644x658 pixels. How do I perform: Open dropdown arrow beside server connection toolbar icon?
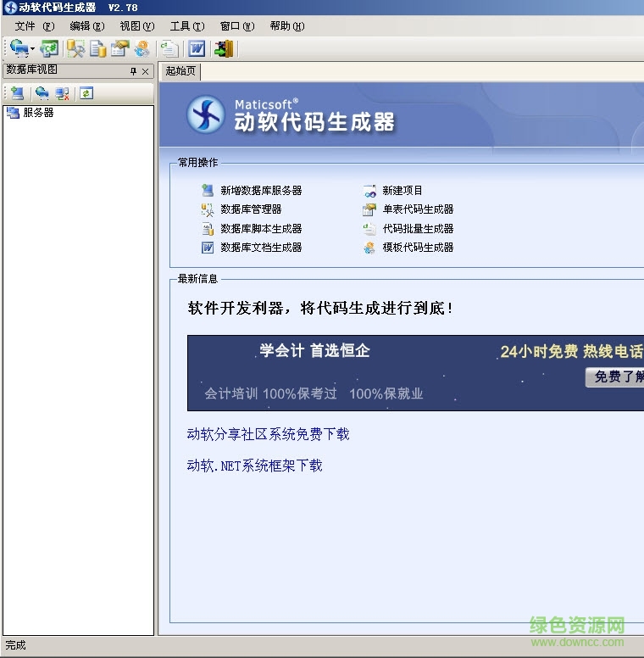[x=32, y=49]
